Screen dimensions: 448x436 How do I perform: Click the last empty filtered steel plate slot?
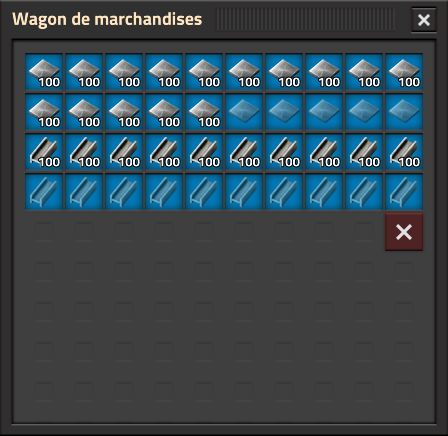pyautogui.click(x=404, y=112)
